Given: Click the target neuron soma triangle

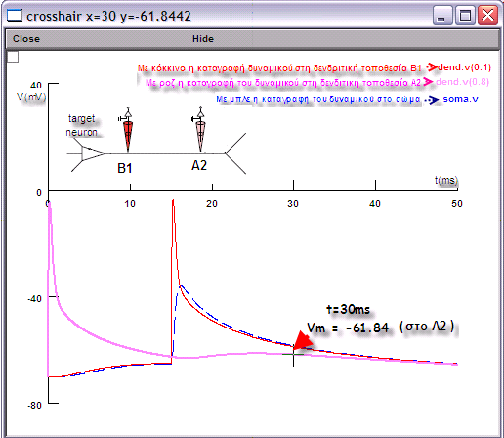Looking at the screenshot, I should [93, 153].
